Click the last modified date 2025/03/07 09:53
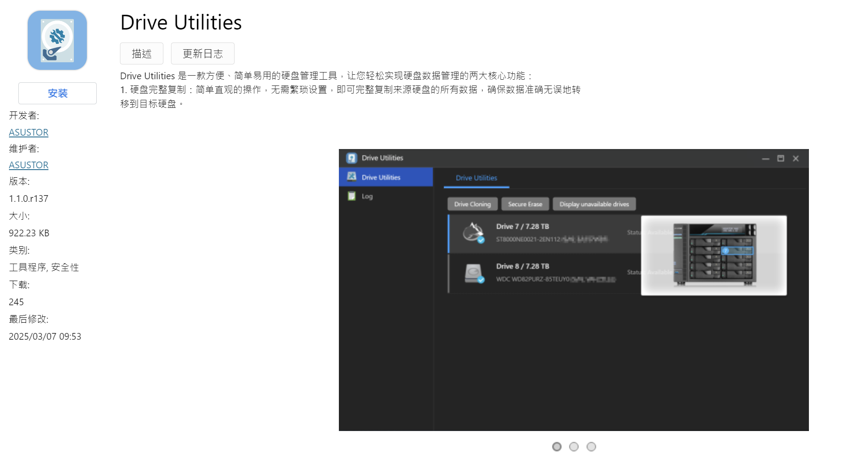Screen dimensions: 868x461 pos(45,337)
